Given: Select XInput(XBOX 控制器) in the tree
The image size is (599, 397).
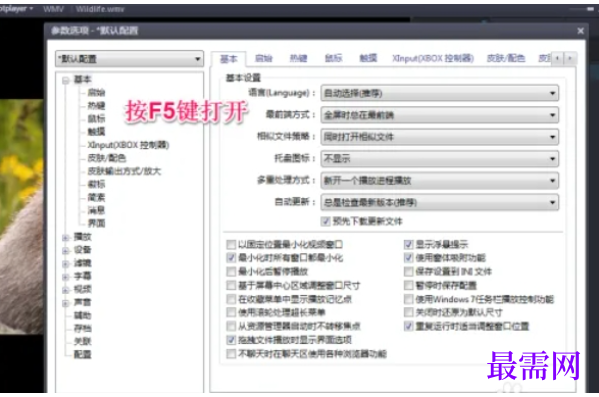Looking at the screenshot, I should [x=128, y=145].
